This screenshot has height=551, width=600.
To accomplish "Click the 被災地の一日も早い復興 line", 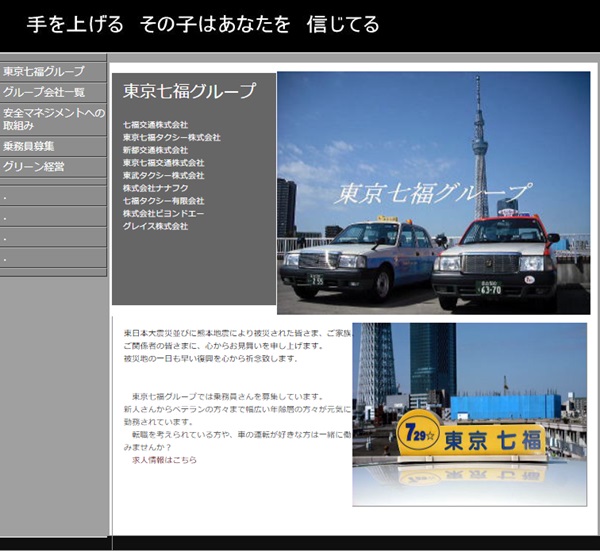I will [210, 359].
